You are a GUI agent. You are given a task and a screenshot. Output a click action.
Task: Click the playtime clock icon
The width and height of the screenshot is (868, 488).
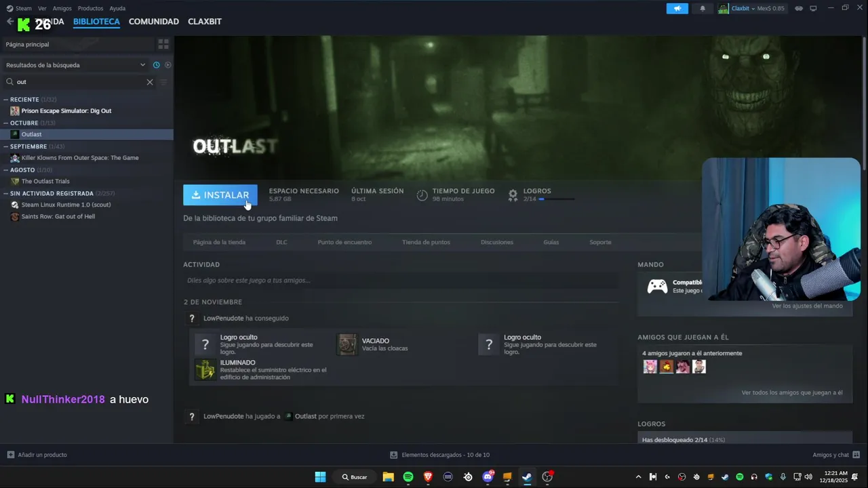click(422, 195)
